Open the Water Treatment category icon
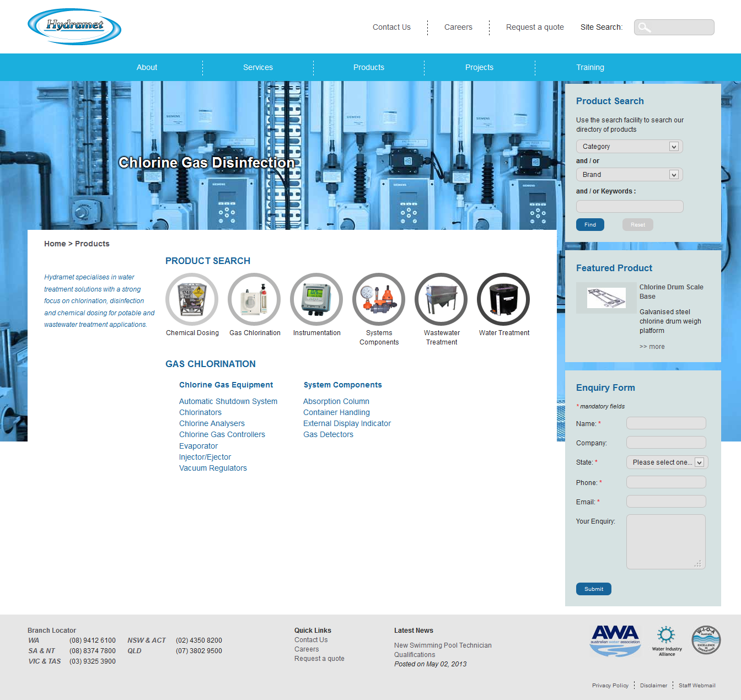 coord(503,299)
